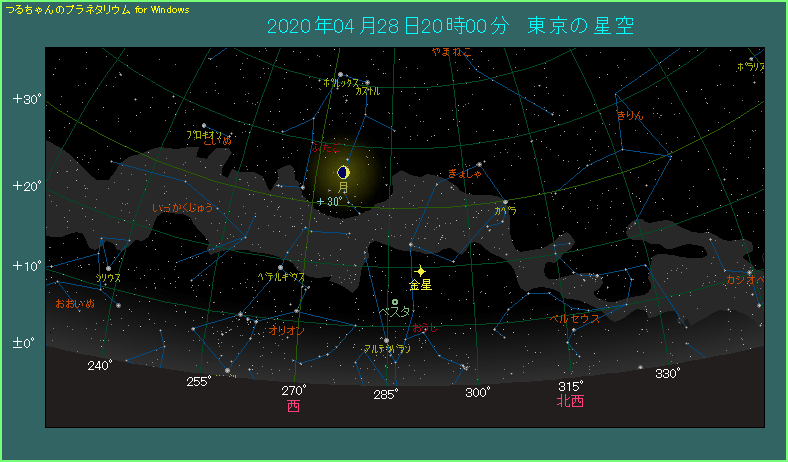Click the 240° azimuth marker
Screen dimensions: 788x462
pyautogui.click(x=99, y=366)
